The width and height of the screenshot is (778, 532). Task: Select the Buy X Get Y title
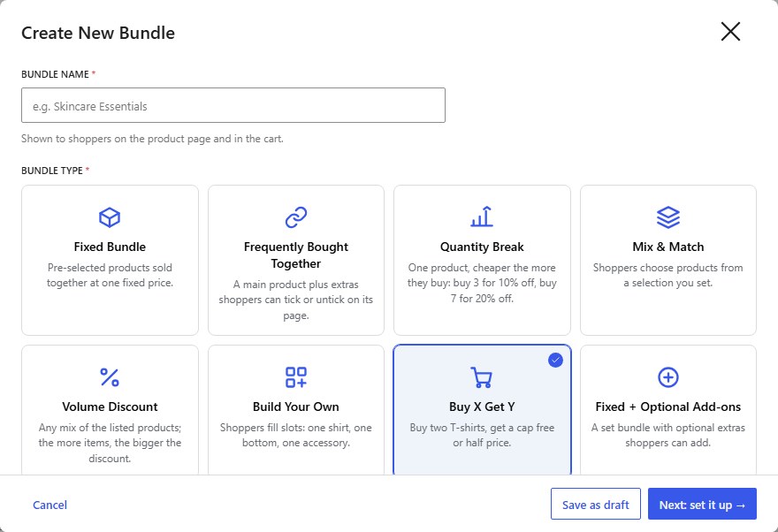point(482,407)
